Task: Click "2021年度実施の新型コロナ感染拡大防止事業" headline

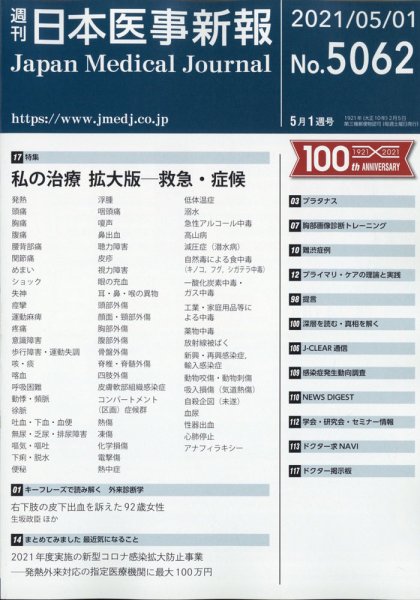Action: pyautogui.click(x=107, y=557)
